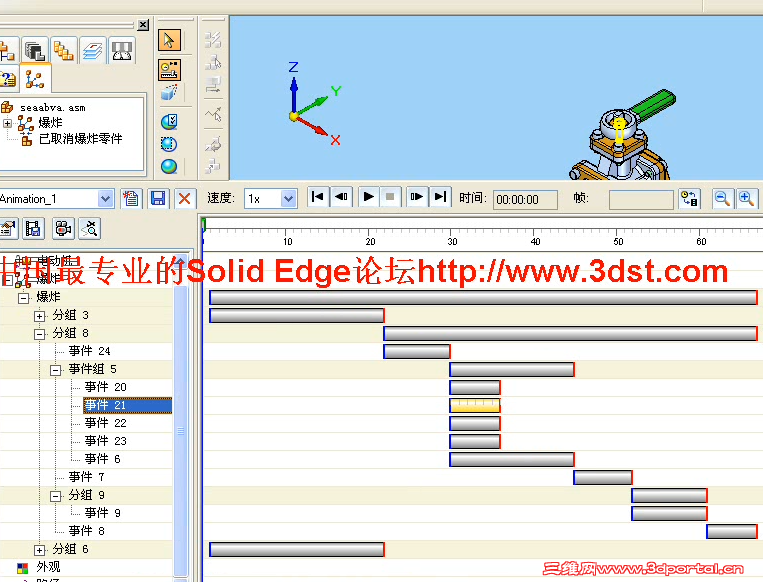Click the yellow 事件 21 timeline bar
The width and height of the screenshot is (763, 582).
(475, 405)
